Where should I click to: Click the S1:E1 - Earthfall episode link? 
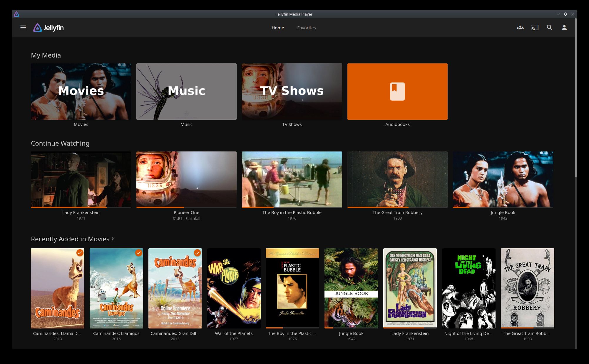point(186,219)
